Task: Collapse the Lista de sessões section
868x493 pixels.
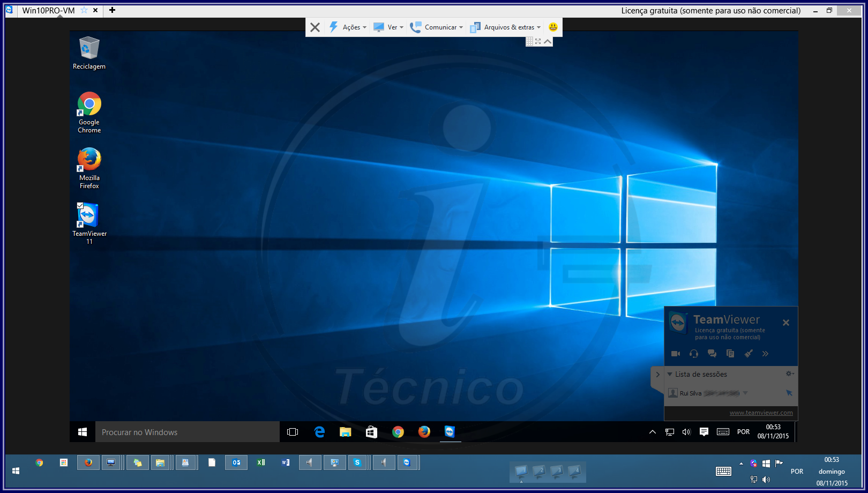Action: click(670, 374)
